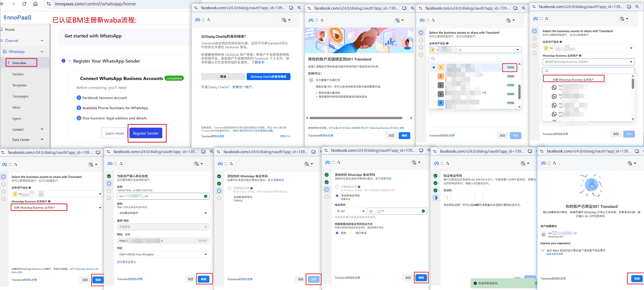Reload the innopaas page
The width and height of the screenshot is (644, 290).
[24, 4]
